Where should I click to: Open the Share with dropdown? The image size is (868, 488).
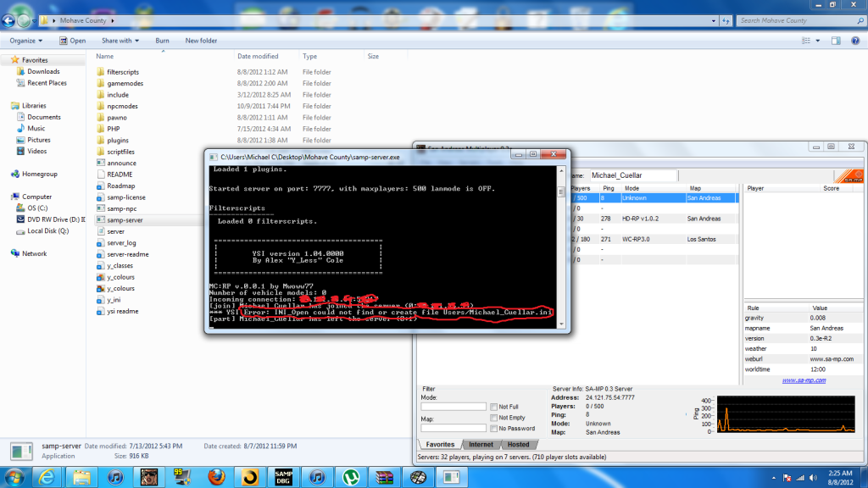[120, 41]
